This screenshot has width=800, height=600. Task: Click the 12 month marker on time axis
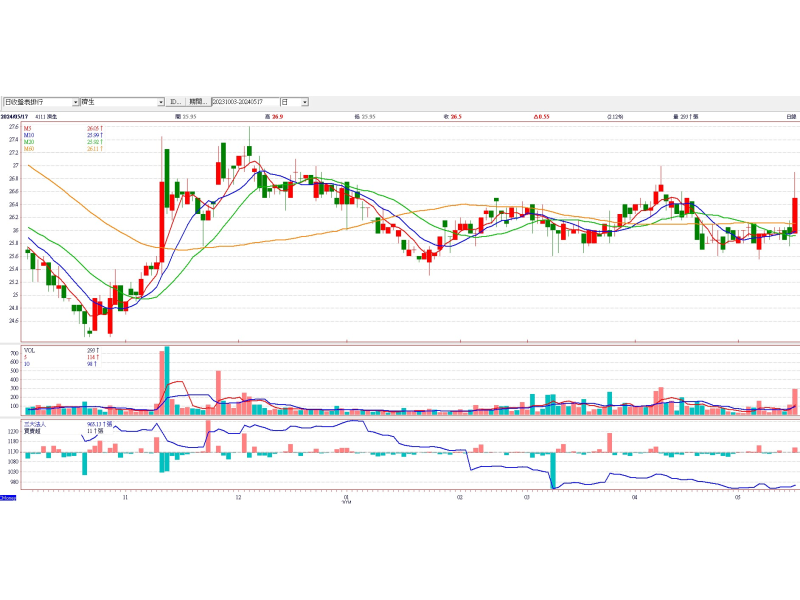point(238,495)
